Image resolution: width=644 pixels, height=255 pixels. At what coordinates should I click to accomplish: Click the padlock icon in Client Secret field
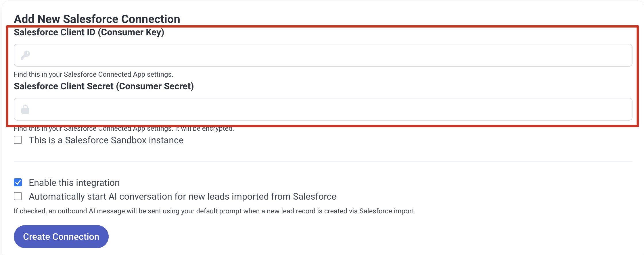pyautogui.click(x=25, y=109)
